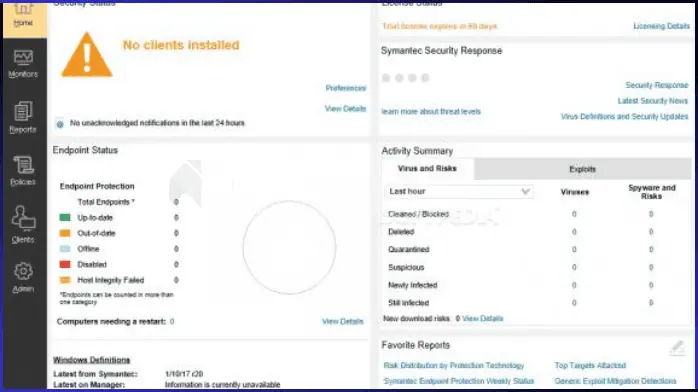The height and width of the screenshot is (392, 698).
Task: Click learn more about threat levels
Action: pos(431,112)
